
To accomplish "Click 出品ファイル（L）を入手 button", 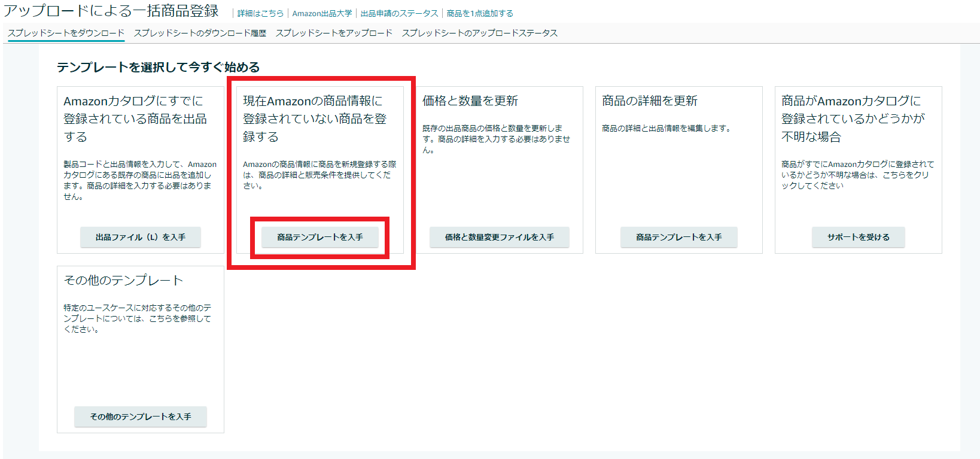I will click(x=141, y=237).
